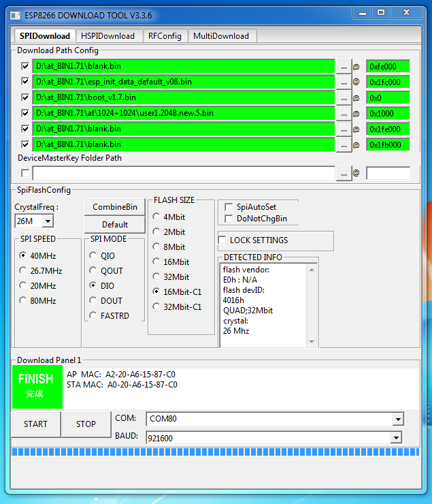432x504 pixels.
Task: Open the COM port COM80 dropdown
Action: point(398,419)
